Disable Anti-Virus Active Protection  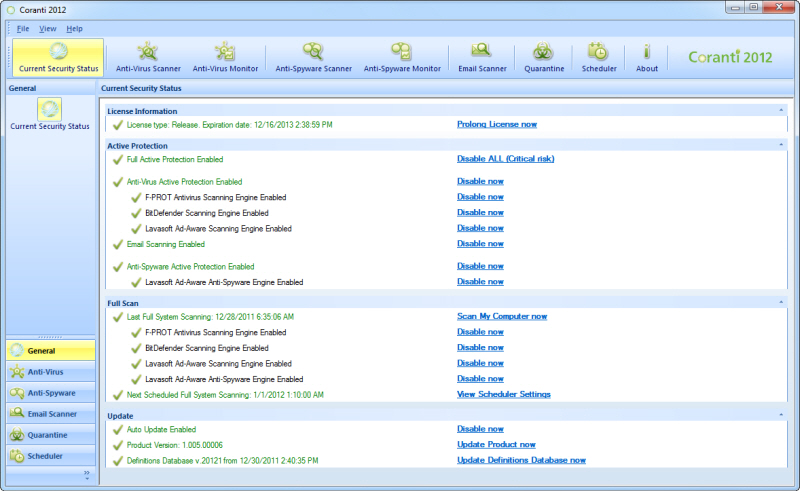tap(480, 181)
